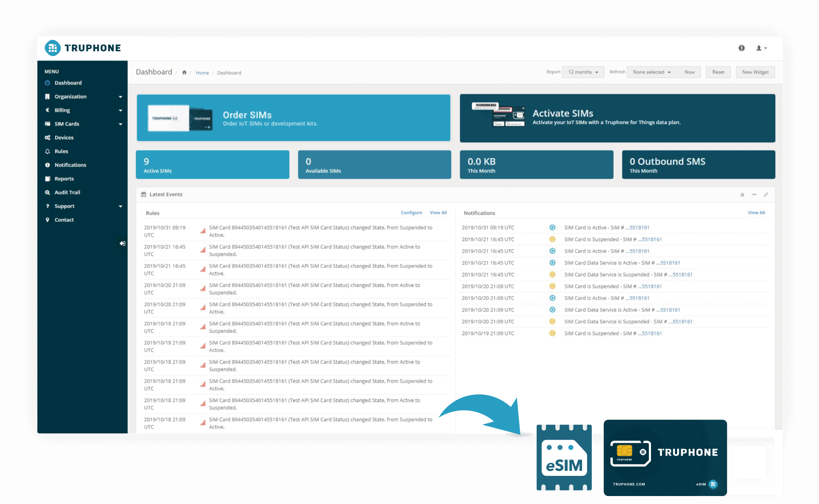Follow the Home breadcrumb link
This screenshot has width=819, height=504.
pos(202,73)
